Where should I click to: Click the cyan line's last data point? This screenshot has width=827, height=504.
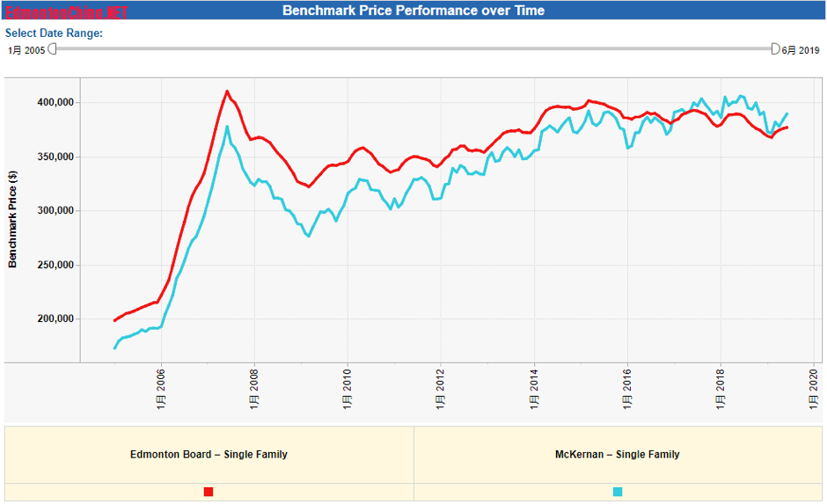pyautogui.click(x=787, y=113)
